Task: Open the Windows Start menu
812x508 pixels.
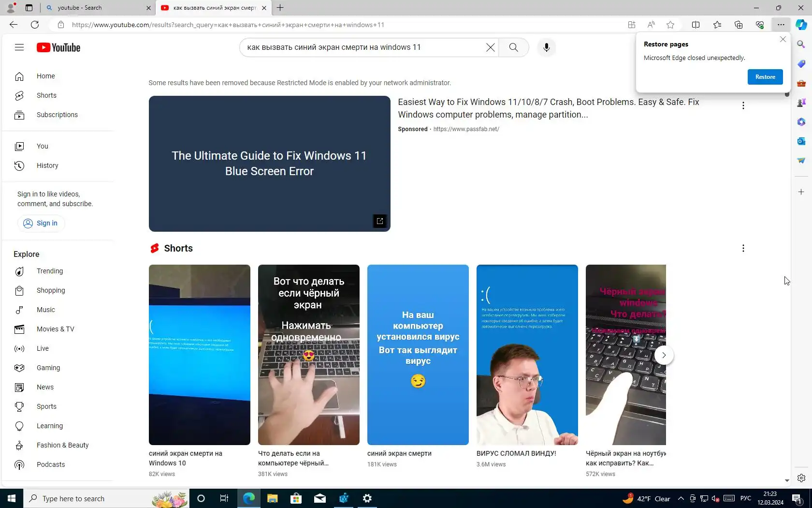Action: [x=12, y=498]
